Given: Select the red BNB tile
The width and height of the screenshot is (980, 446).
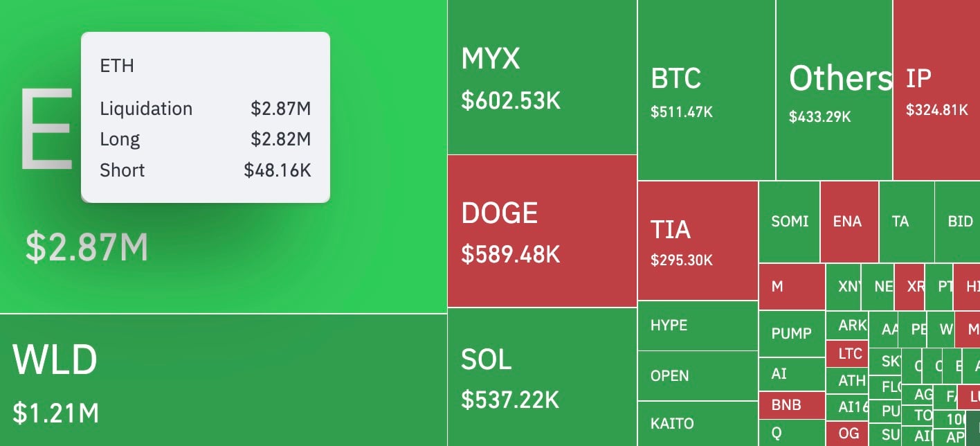Looking at the screenshot, I should pos(791,404).
